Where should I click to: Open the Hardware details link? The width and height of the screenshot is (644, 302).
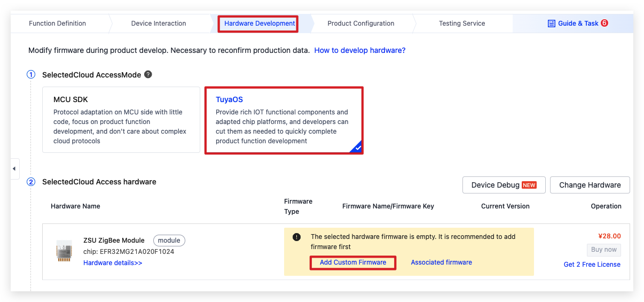(113, 263)
